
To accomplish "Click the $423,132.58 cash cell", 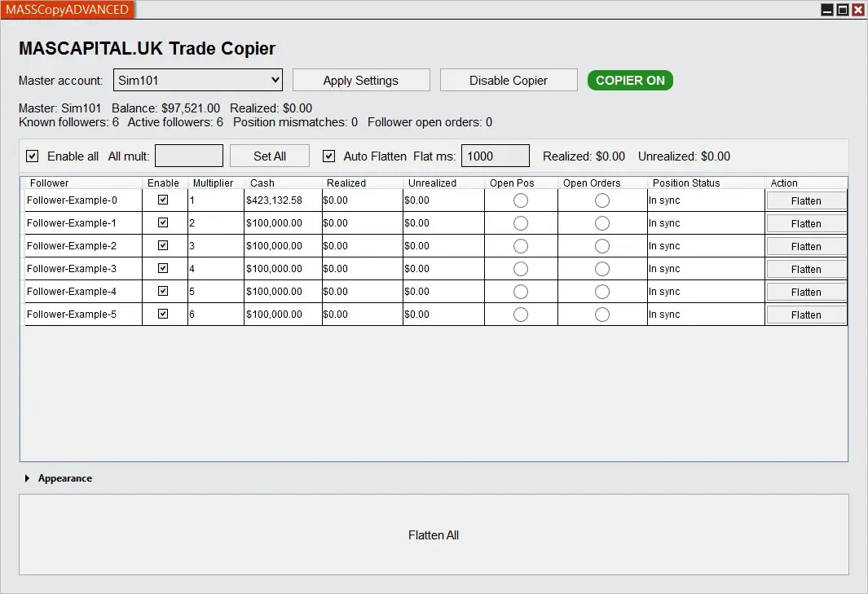I will pyautogui.click(x=283, y=200).
